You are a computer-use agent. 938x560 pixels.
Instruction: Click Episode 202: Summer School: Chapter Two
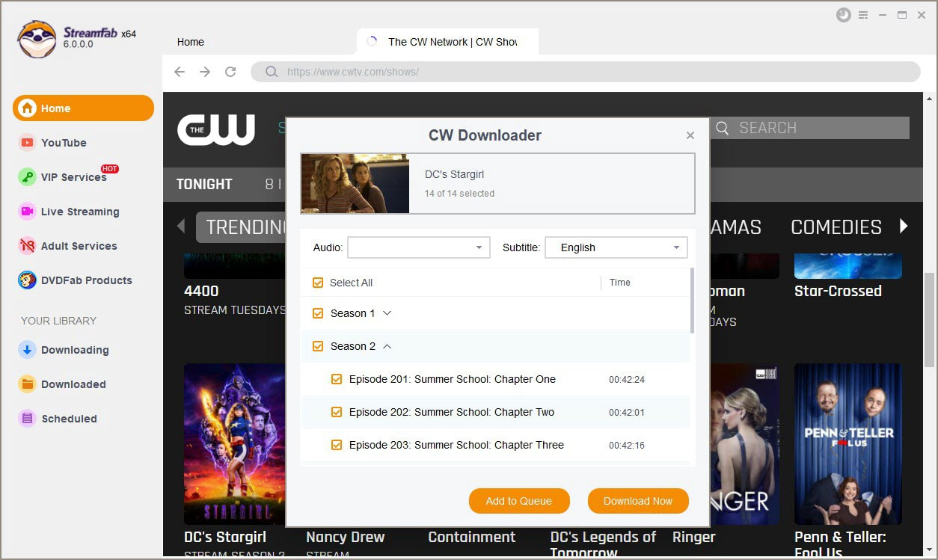point(452,412)
